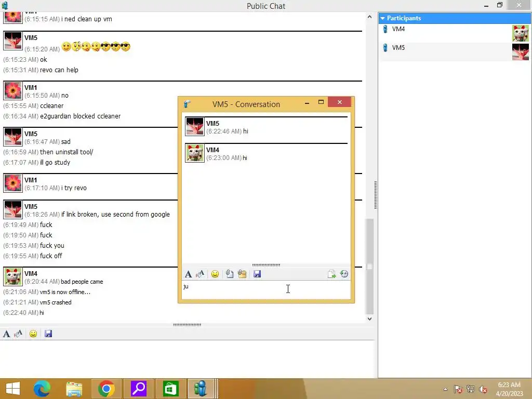532x399 pixels.
Task: Click the message input field in VM5 Conversation
Action: [x=266, y=290]
